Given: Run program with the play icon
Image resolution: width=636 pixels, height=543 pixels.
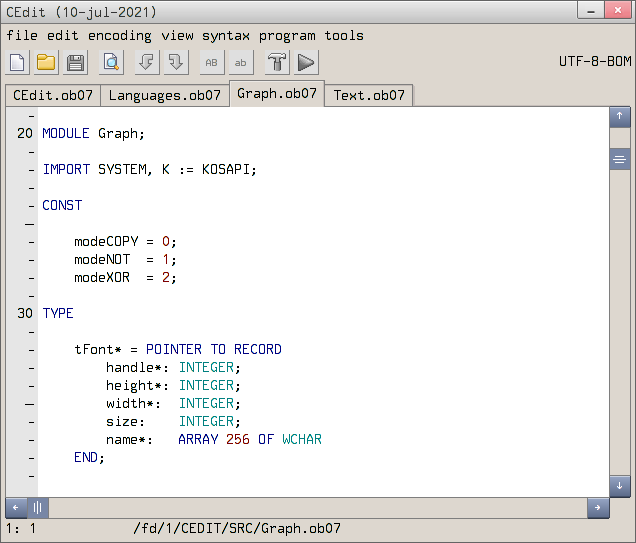Looking at the screenshot, I should (x=306, y=63).
